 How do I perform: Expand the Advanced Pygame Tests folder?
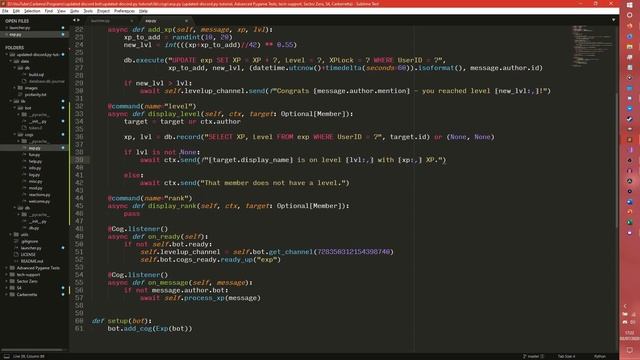pos(7,268)
